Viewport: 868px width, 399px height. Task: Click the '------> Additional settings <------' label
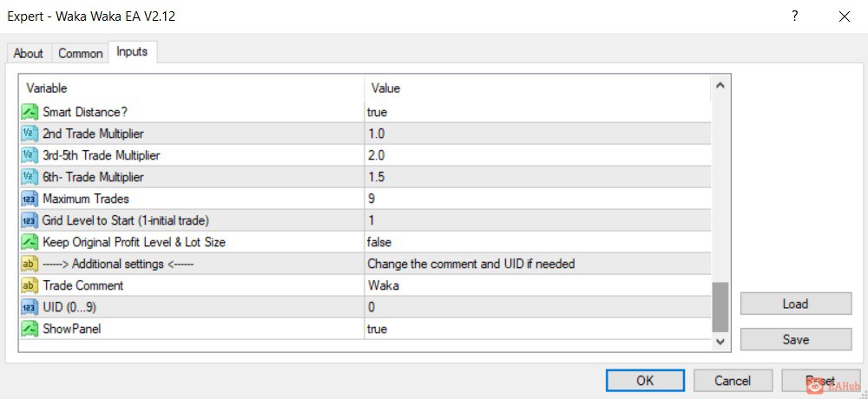tap(118, 264)
